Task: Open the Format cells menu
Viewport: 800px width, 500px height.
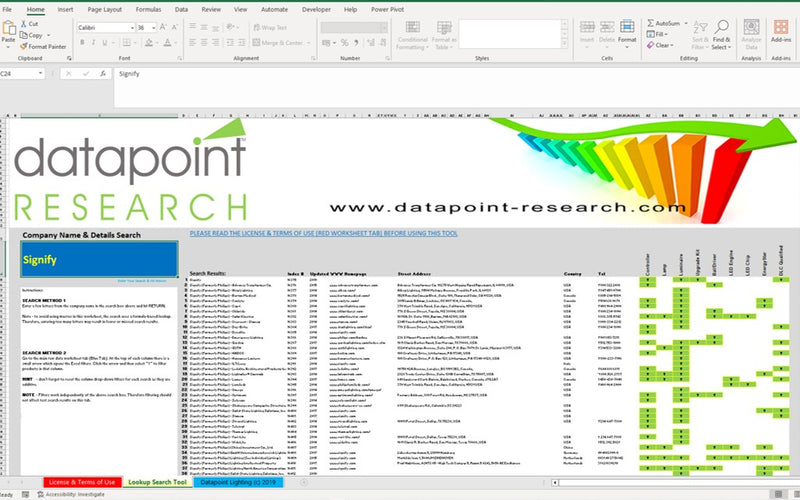Action: [x=627, y=35]
